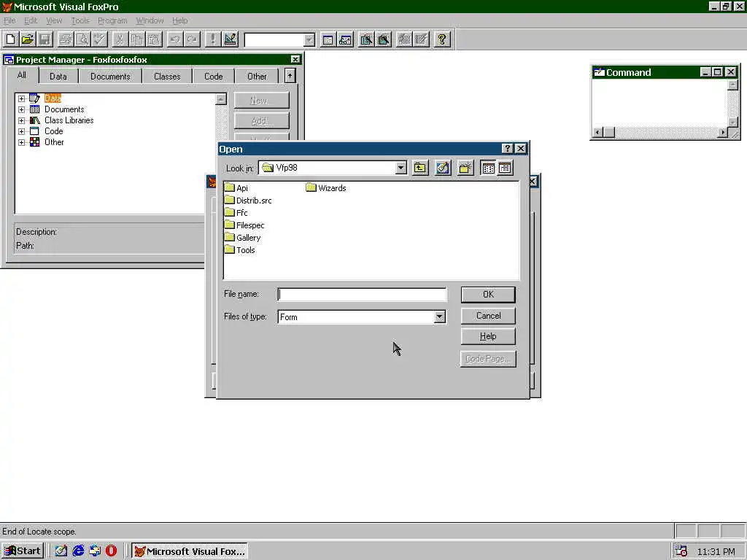Click the Report wizard toolbar icon
This screenshot has width=747, height=560.
[383, 39]
